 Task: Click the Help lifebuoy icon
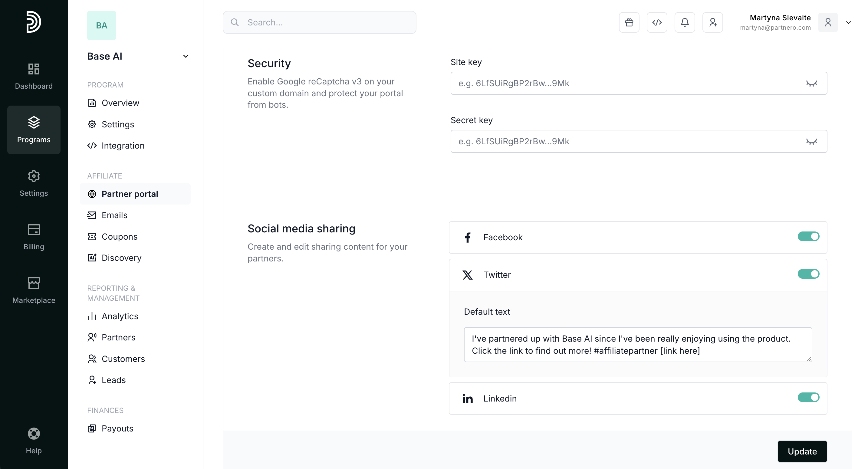click(x=34, y=434)
